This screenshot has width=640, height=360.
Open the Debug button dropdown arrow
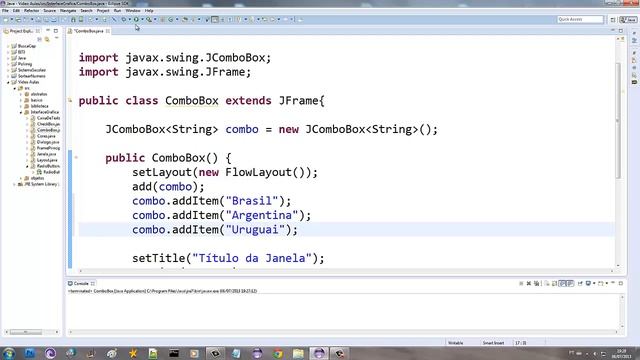point(129,19)
